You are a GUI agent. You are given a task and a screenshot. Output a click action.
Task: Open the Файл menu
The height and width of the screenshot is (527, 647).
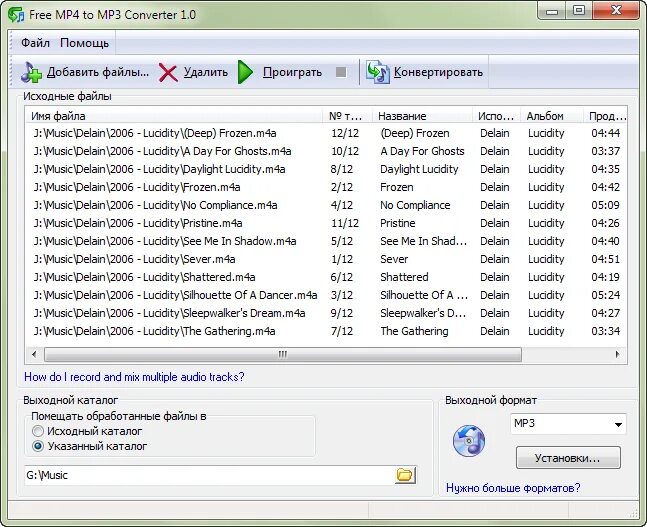click(x=35, y=43)
